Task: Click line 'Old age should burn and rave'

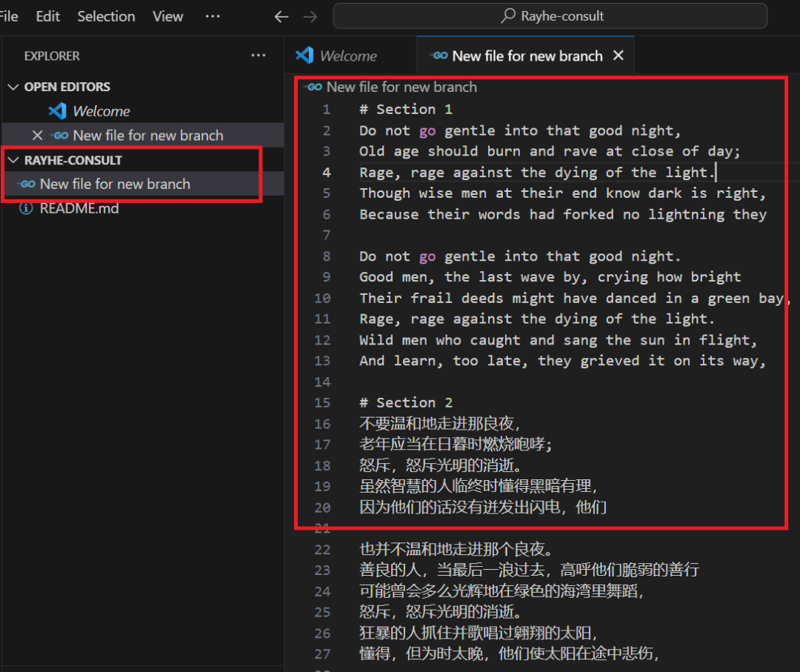Action: click(550, 151)
